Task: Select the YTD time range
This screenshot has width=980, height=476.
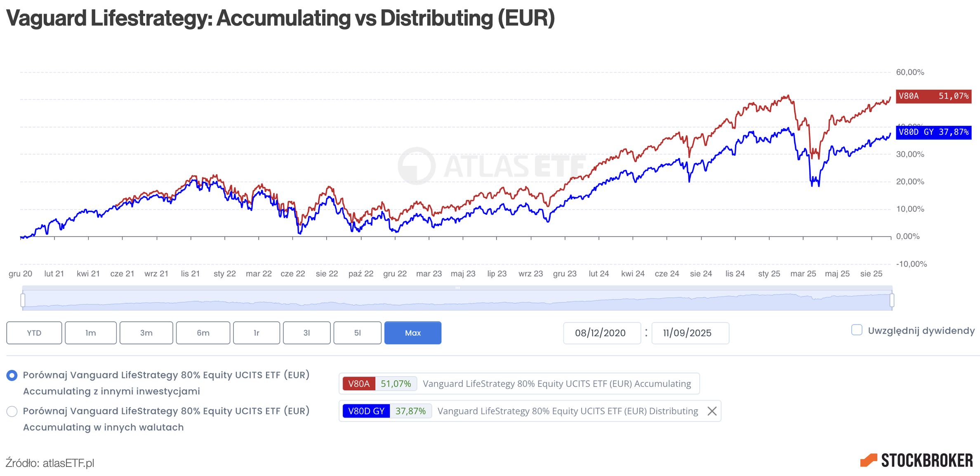Action: coord(34,333)
